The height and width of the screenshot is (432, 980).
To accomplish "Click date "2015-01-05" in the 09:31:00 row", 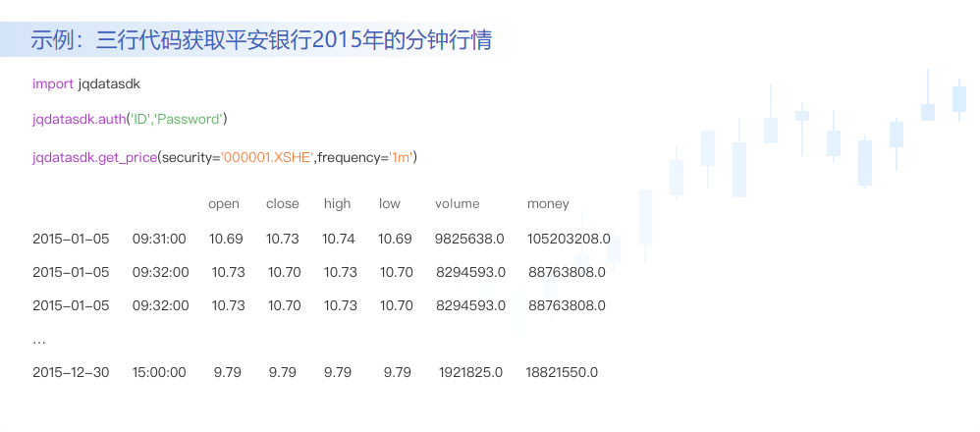I will 71,239.
